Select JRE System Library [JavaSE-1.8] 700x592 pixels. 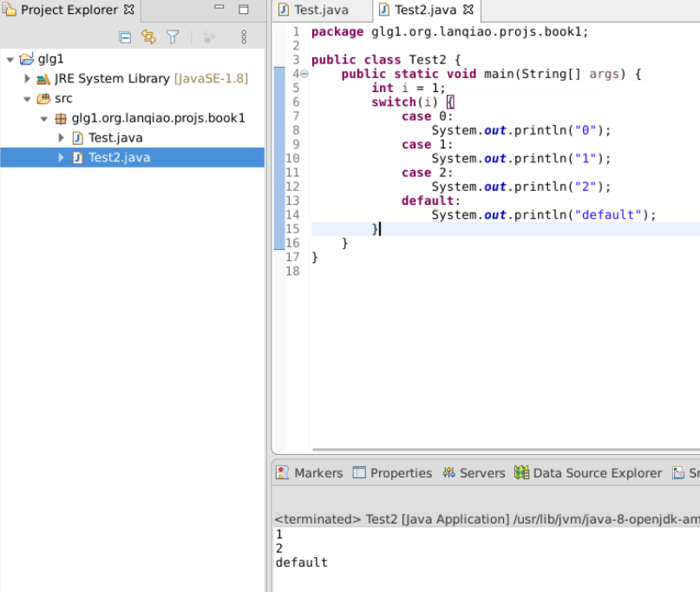[x=151, y=79]
